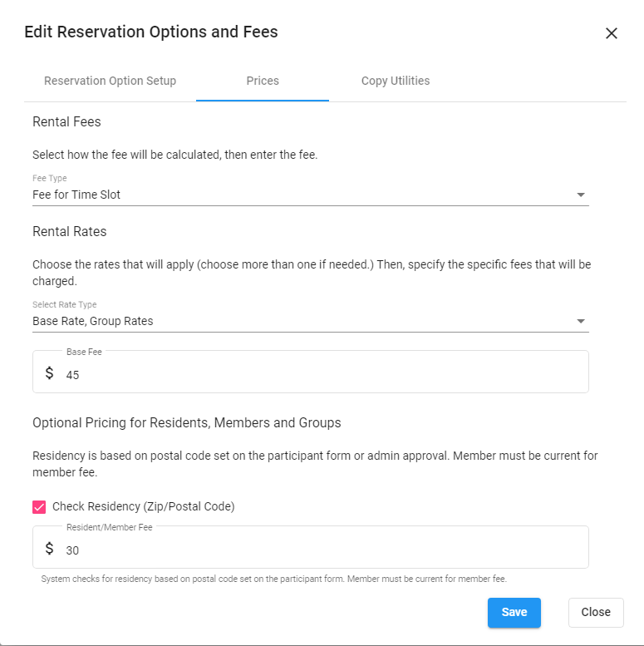Click the 'Base Rate, Group Rates' selection

click(93, 321)
